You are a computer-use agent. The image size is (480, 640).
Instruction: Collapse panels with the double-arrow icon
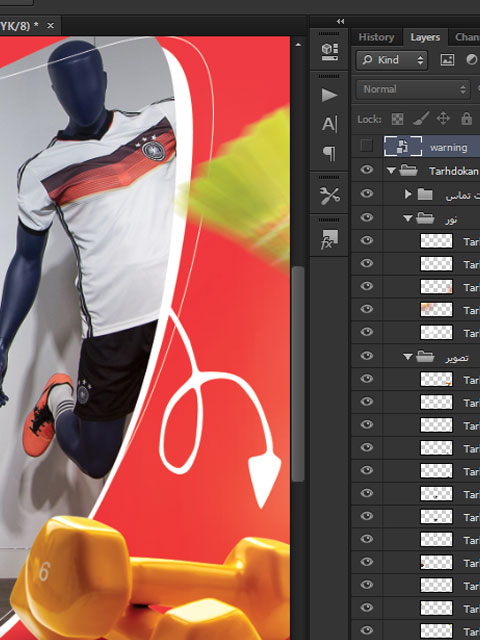point(340,21)
